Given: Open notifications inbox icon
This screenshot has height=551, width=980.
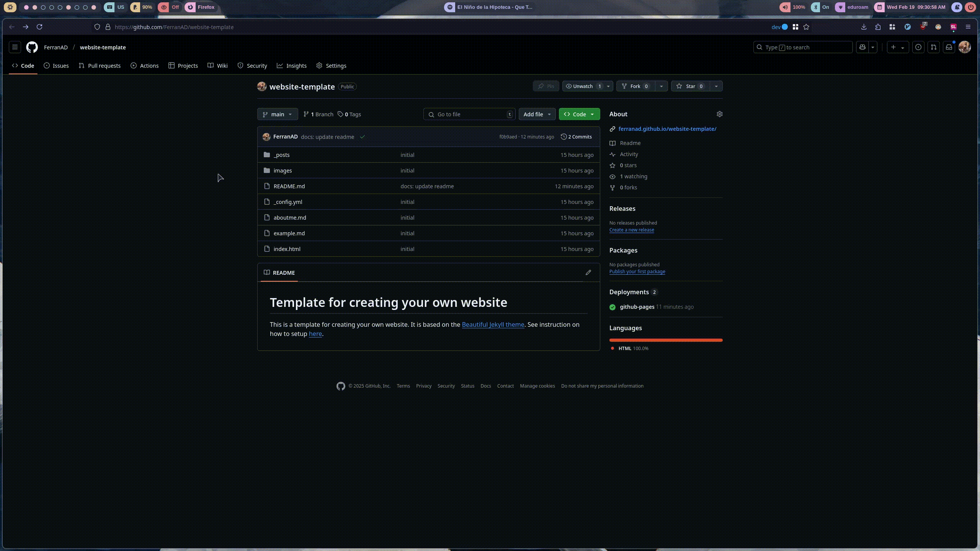Looking at the screenshot, I should coord(949,47).
